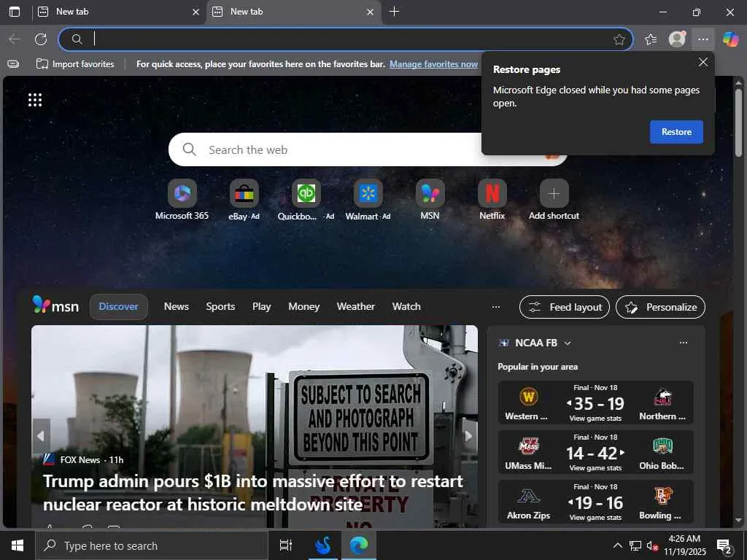
Task: Click the Restore button
Action: click(676, 132)
